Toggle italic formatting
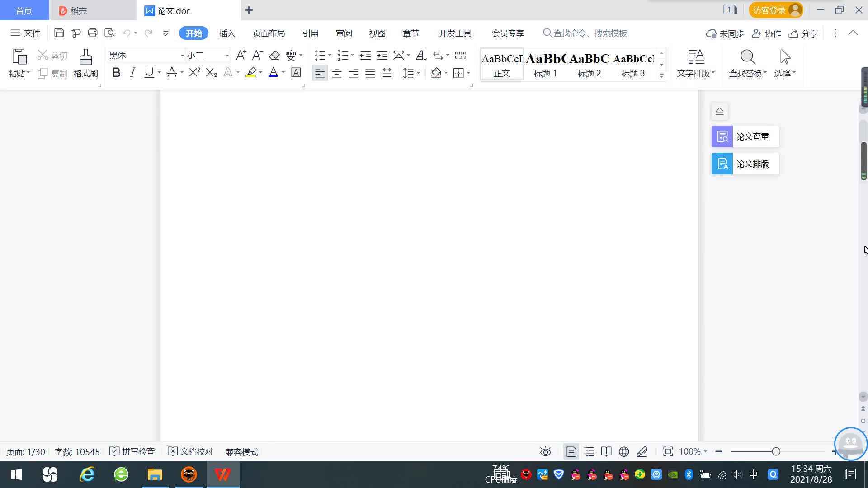 pyautogui.click(x=132, y=73)
